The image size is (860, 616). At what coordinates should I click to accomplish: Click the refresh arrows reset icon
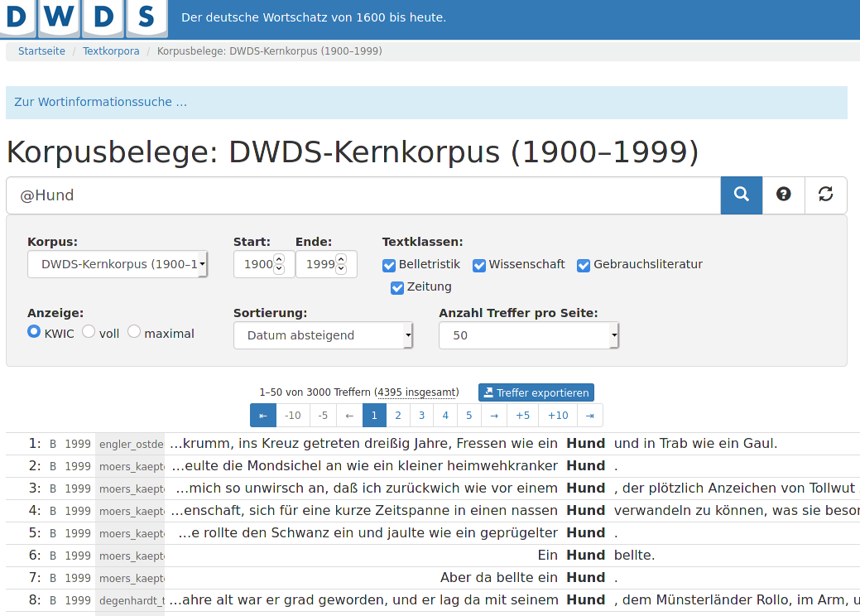click(825, 195)
